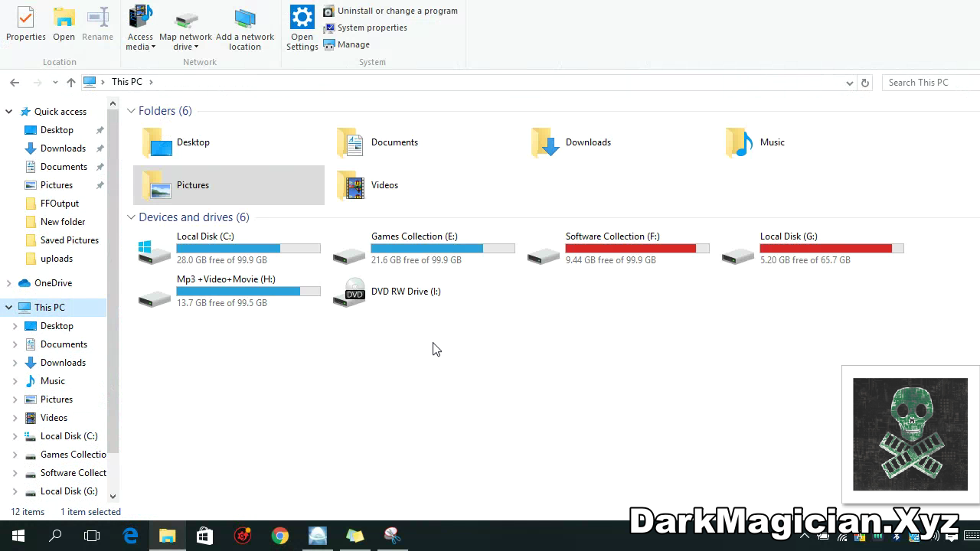Expand OneDrive in navigation pane
Screen dimensions: 980x551
click(9, 283)
